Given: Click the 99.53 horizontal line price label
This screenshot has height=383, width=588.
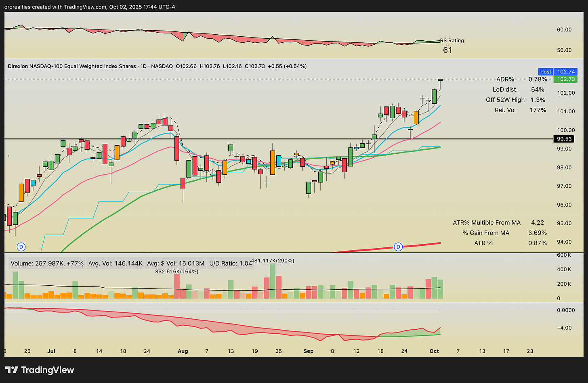Looking at the screenshot, I should coord(564,139).
